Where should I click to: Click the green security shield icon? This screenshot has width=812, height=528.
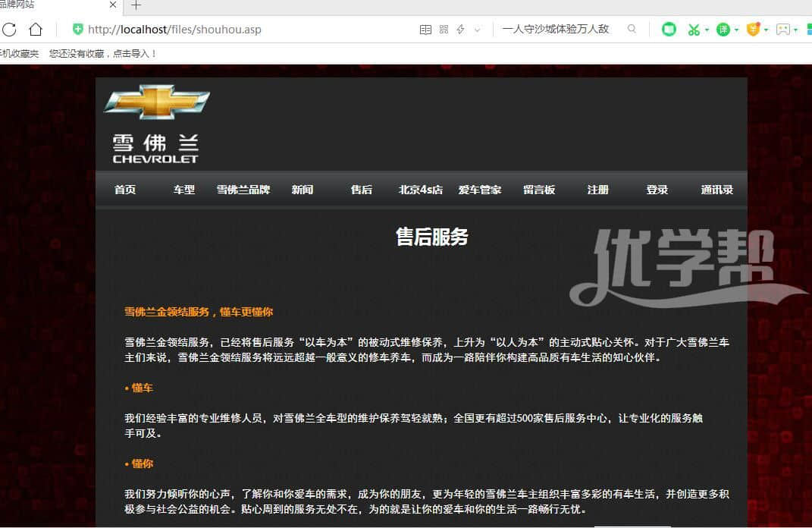pyautogui.click(x=77, y=30)
